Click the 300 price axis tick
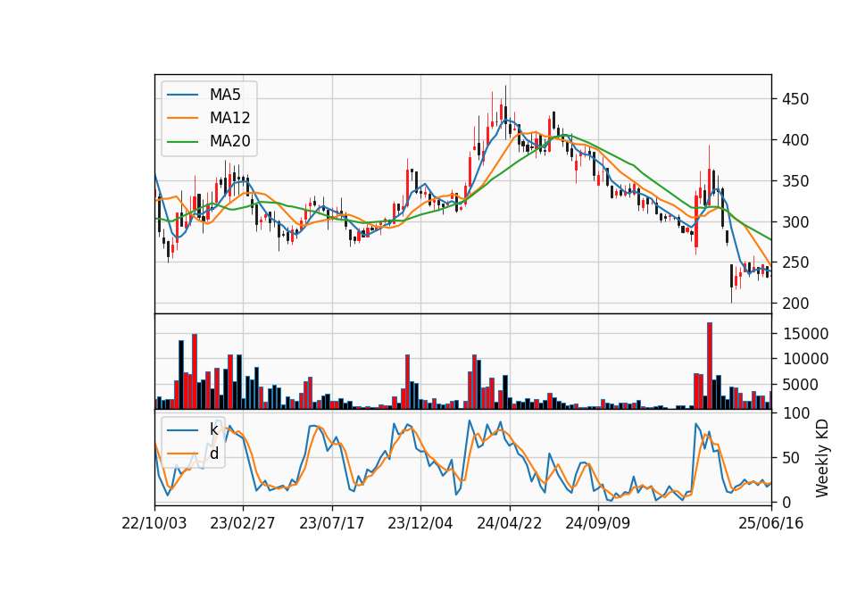The width and height of the screenshot is (857, 616). [795, 222]
